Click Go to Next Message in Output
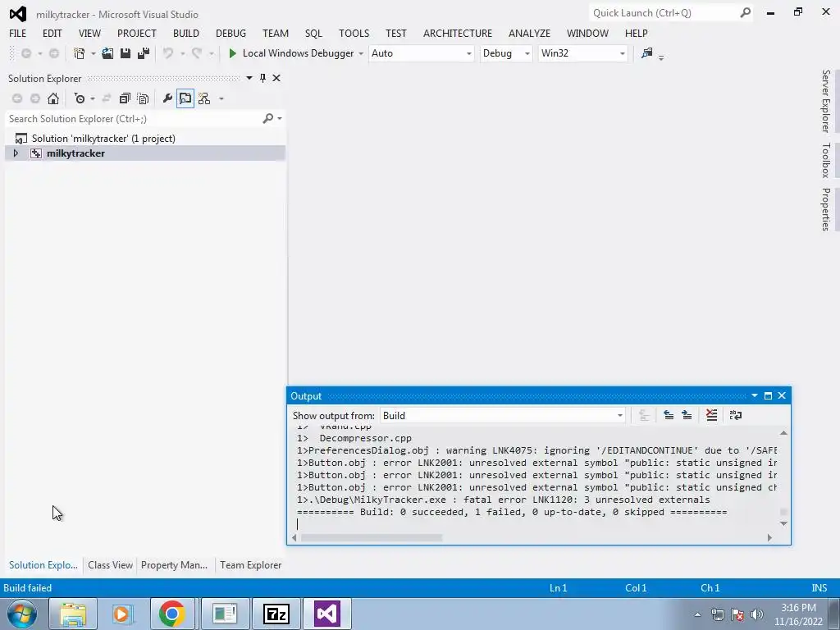Image resolution: width=840 pixels, height=630 pixels. coord(687,415)
